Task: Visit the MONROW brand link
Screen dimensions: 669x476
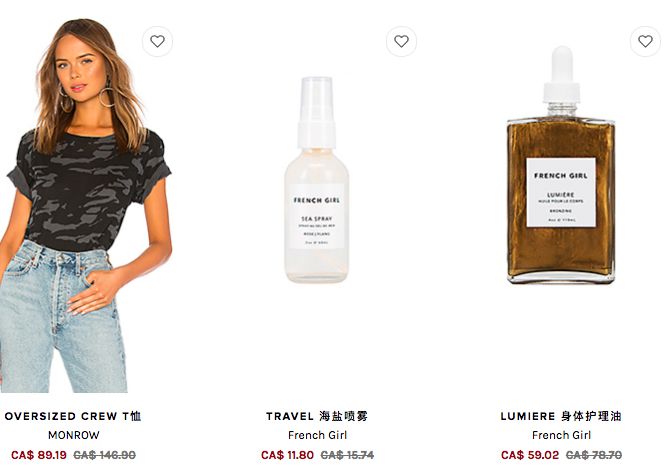Action: [73, 435]
